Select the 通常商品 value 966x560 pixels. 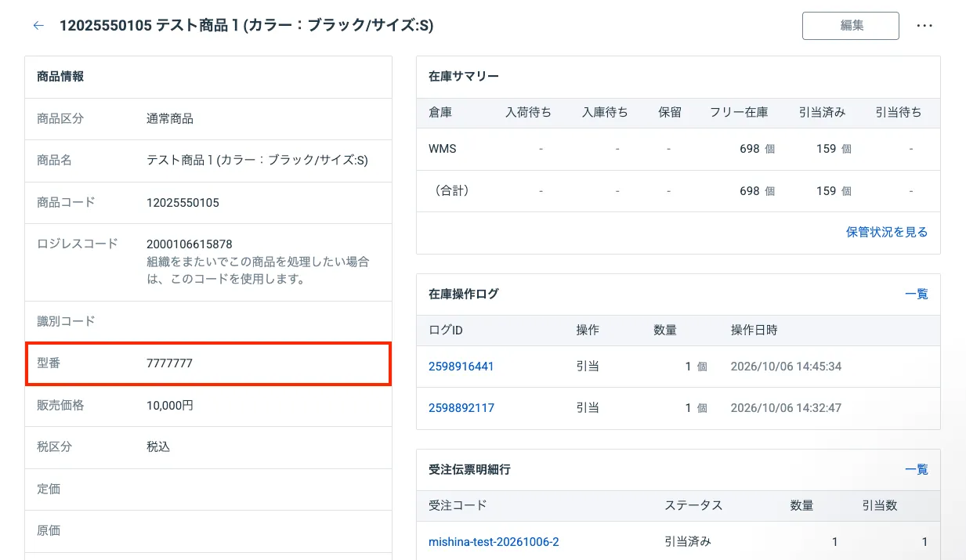[x=170, y=119]
